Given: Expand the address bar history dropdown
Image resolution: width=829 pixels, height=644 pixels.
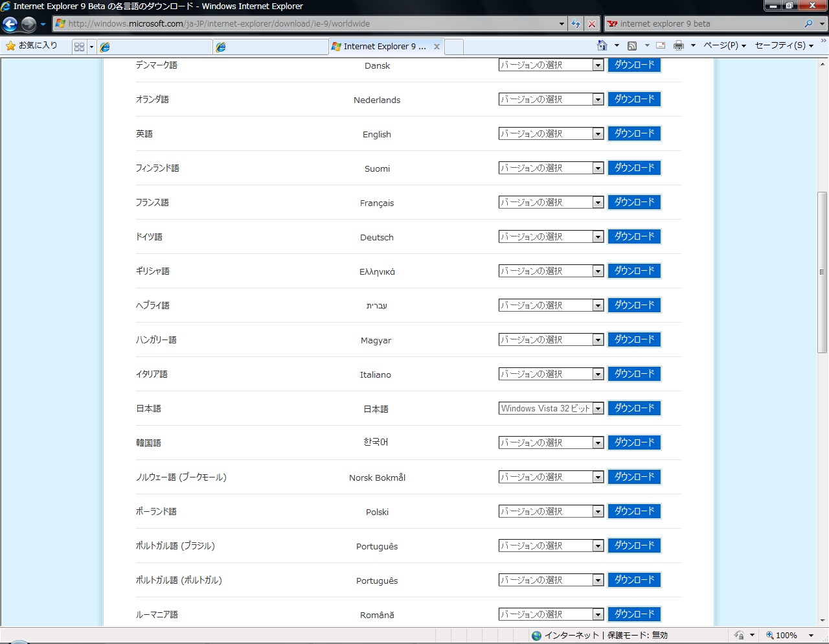Looking at the screenshot, I should [562, 24].
